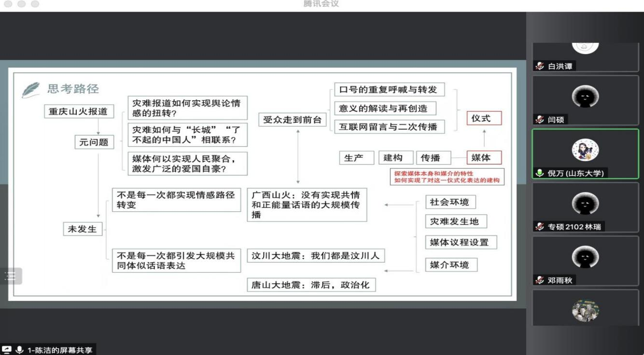Click the microphone icon beside 1-陈洁的屏幕共享
Viewport: 644px width, 355px height.
click(x=20, y=350)
